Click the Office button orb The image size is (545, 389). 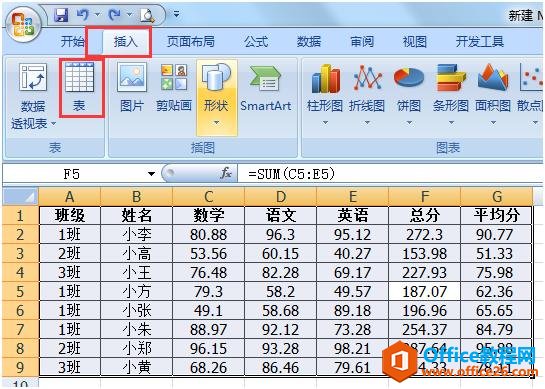(24, 25)
